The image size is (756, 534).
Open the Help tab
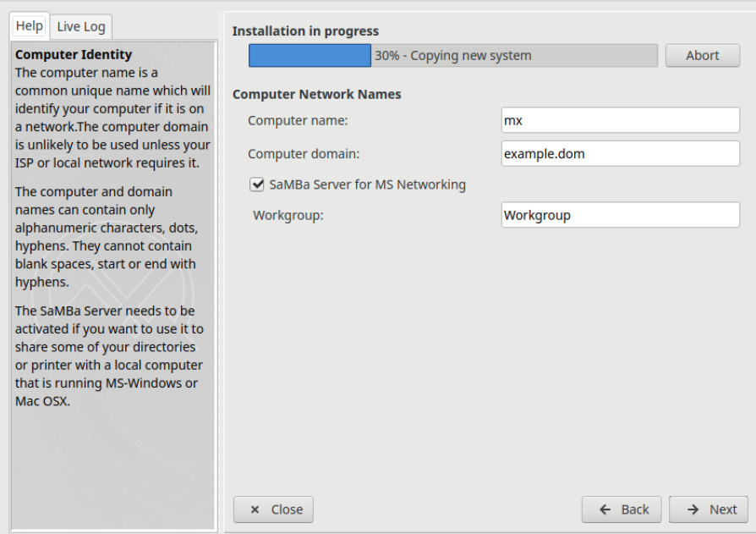(x=30, y=25)
